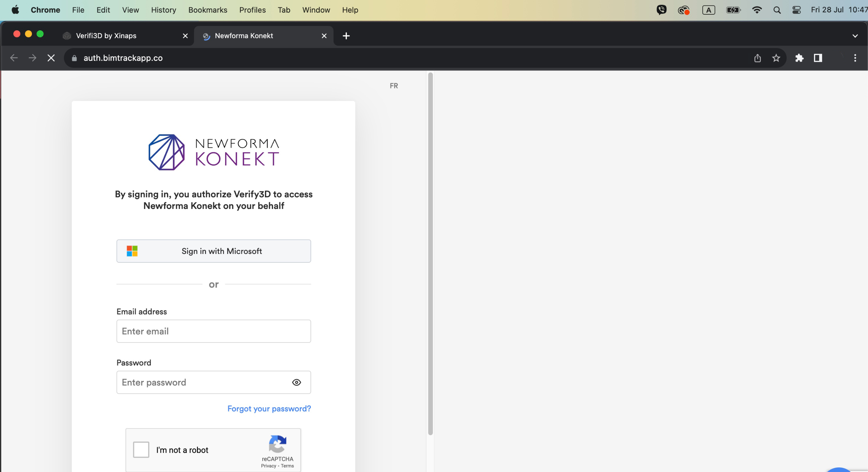The image size is (868, 472).
Task: Close the Newforma Konekt tab
Action: pos(324,36)
